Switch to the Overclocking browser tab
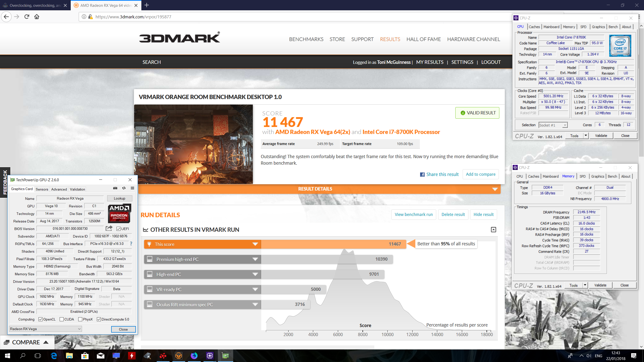 coord(35,5)
